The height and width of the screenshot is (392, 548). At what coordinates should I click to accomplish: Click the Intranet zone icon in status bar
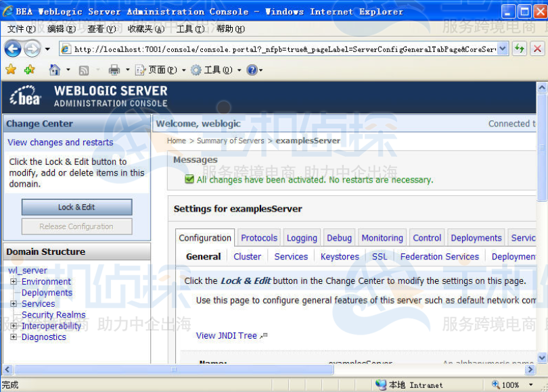[382, 384]
